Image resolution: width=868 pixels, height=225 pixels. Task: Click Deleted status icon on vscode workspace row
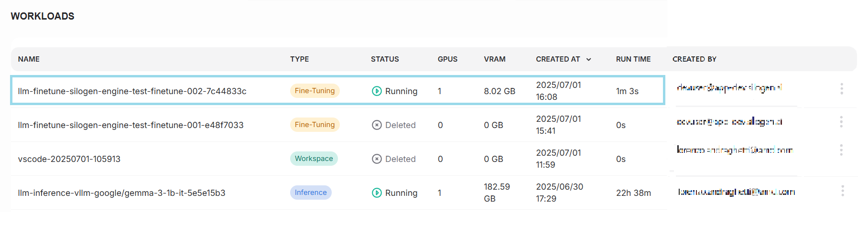tap(377, 159)
